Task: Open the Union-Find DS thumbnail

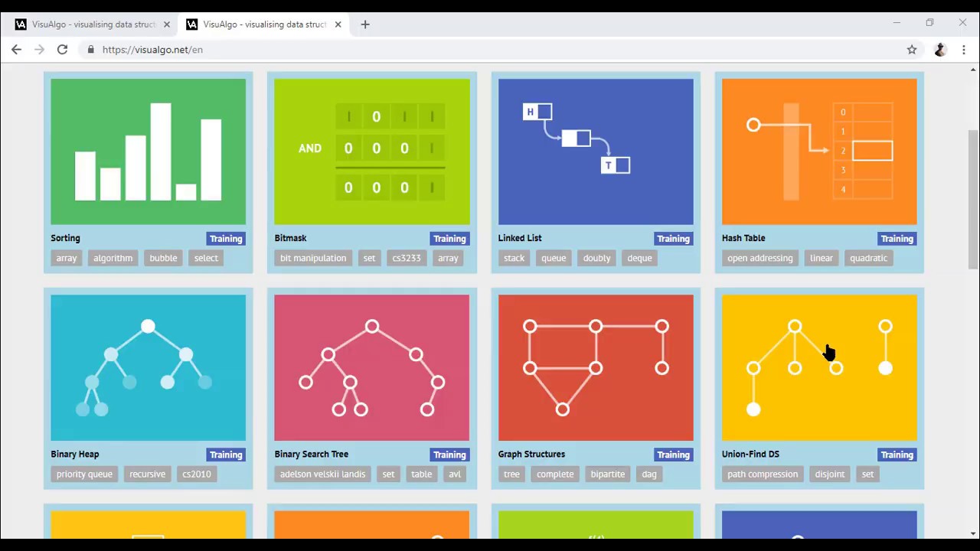Action: pos(819,368)
